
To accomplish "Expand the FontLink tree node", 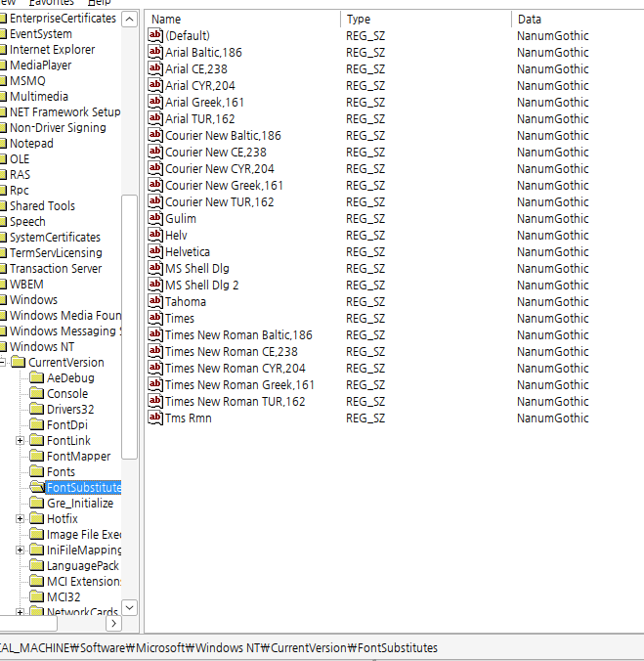I will [x=20, y=441].
